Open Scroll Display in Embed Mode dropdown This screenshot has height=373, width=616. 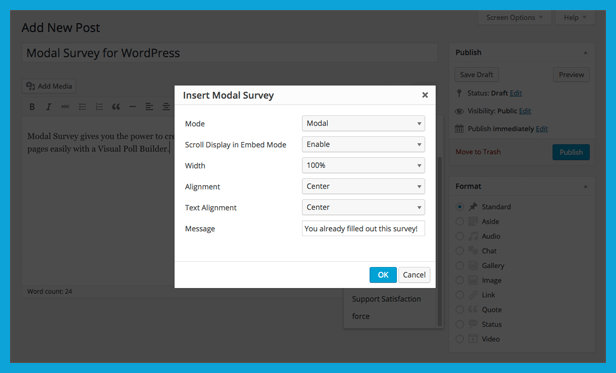[x=363, y=144]
